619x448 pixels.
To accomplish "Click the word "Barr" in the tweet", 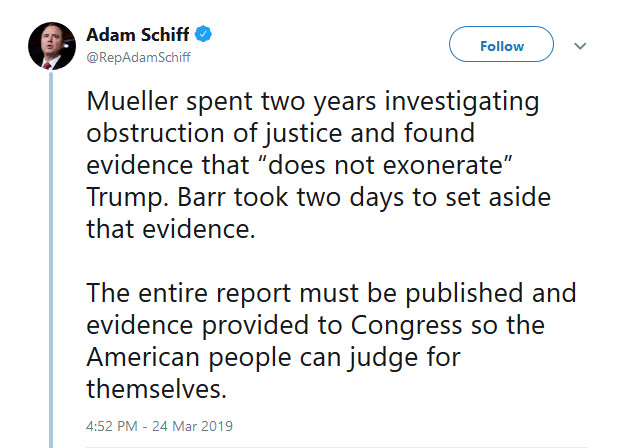I will [201, 197].
